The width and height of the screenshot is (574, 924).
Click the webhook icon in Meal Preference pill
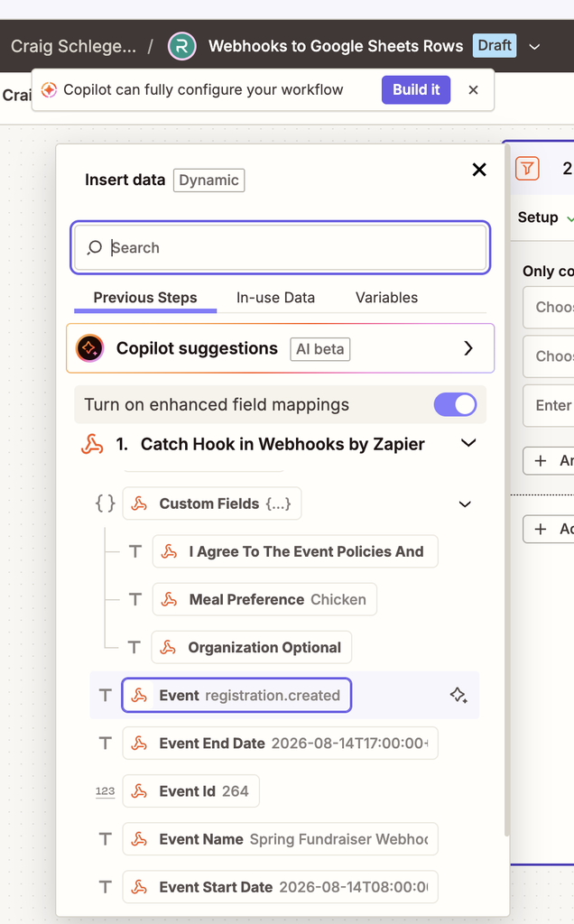(x=169, y=599)
